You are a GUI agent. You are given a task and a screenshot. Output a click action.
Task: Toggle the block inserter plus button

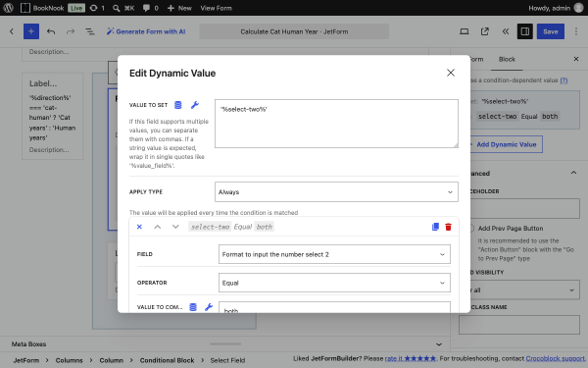tap(31, 31)
